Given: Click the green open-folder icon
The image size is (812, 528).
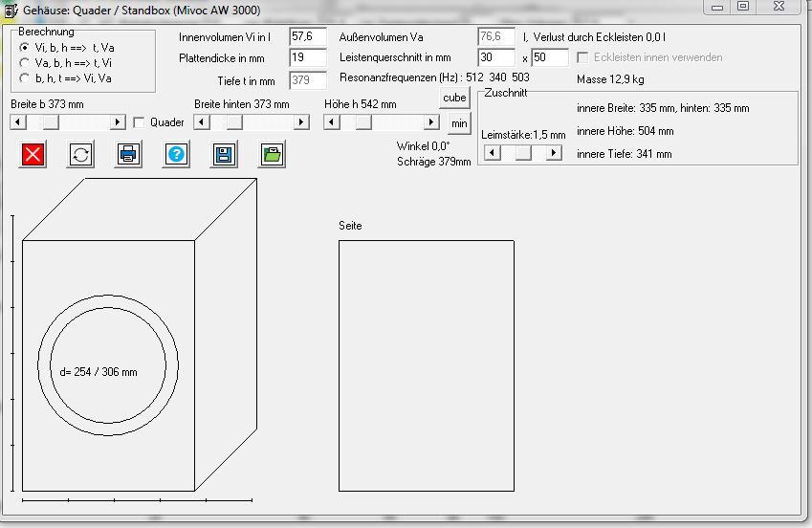Looking at the screenshot, I should pos(272,154).
